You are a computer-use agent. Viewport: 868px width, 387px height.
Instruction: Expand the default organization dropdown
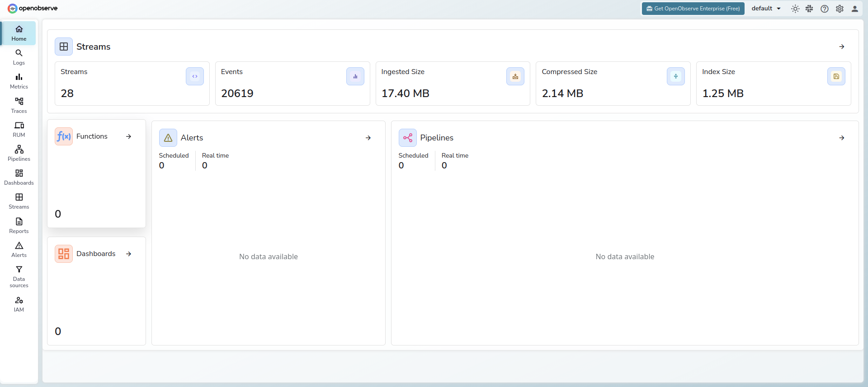[766, 9]
